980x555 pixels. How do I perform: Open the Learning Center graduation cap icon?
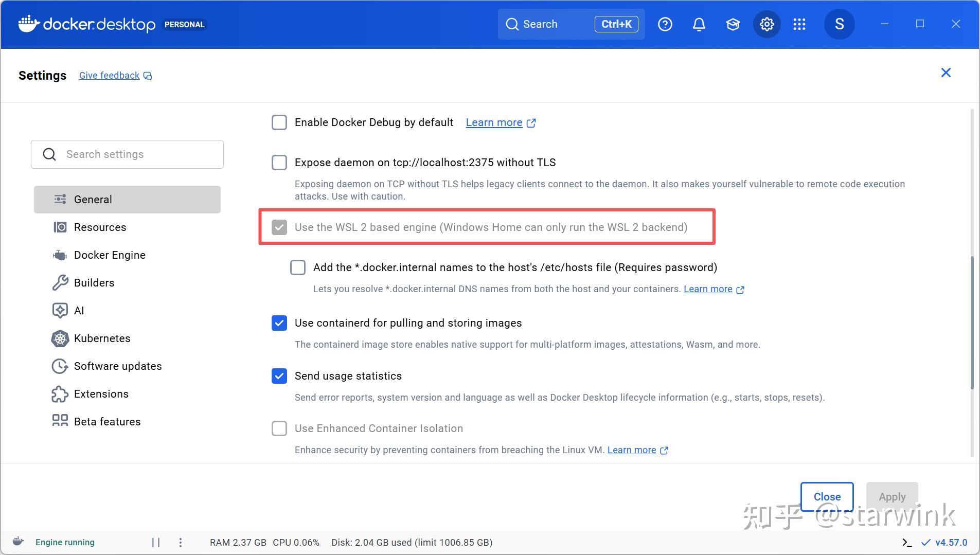(x=732, y=24)
